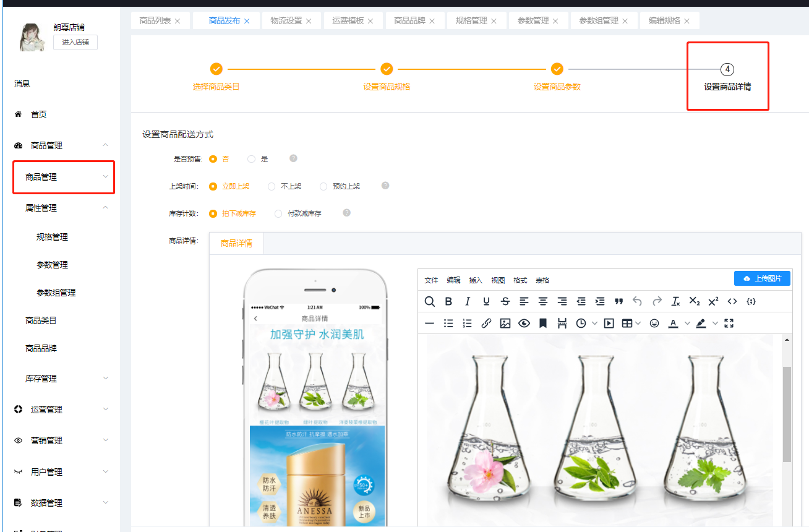This screenshot has width=809, height=532.
Task: Insert media with the video icon
Action: (609, 323)
